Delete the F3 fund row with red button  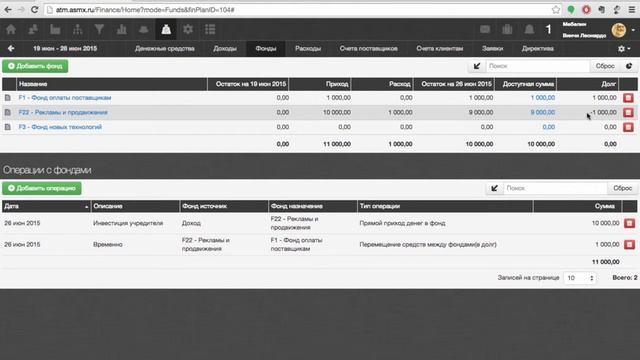coord(628,127)
